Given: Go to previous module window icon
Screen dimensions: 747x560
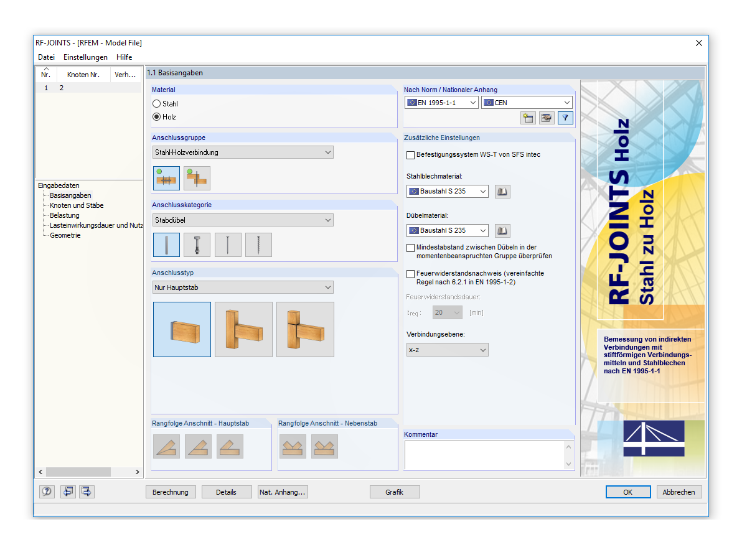Looking at the screenshot, I should (67, 492).
